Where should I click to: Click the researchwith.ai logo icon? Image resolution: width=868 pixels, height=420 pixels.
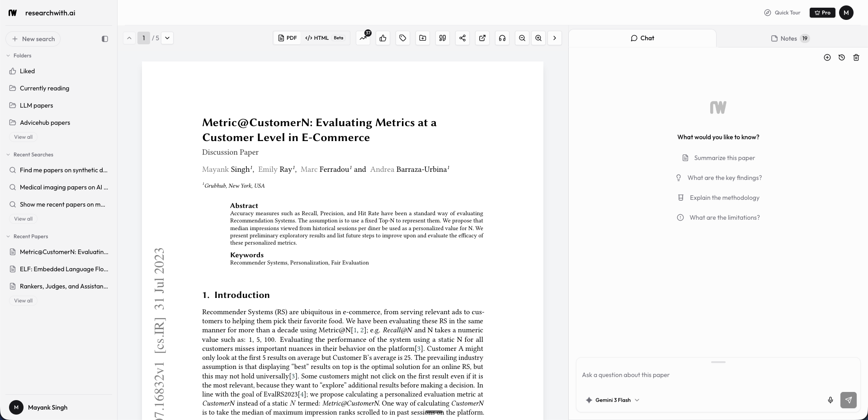(x=13, y=13)
